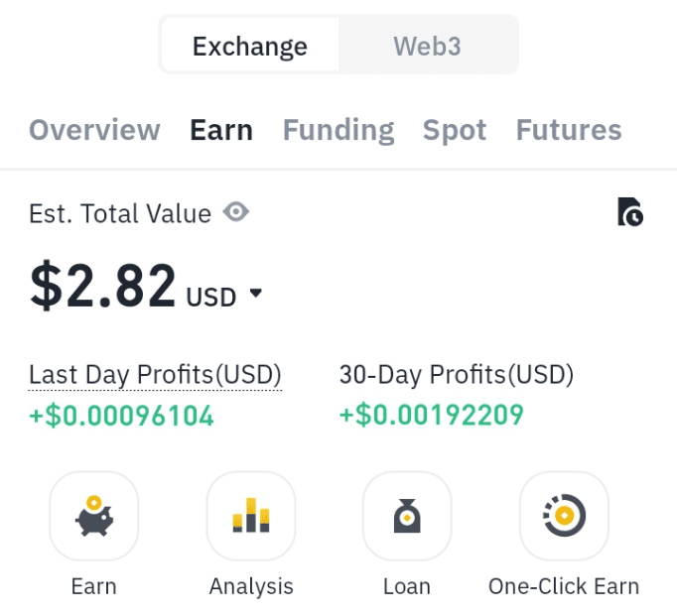Open the One-Click Earn circular icon
Screen dimensions: 677x616
click(x=564, y=516)
